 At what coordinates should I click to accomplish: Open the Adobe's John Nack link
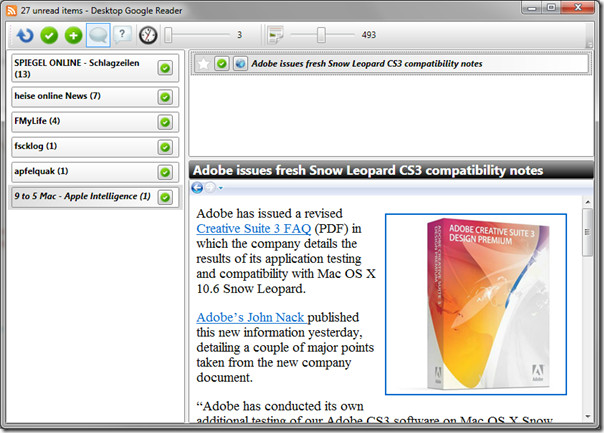pos(252,317)
